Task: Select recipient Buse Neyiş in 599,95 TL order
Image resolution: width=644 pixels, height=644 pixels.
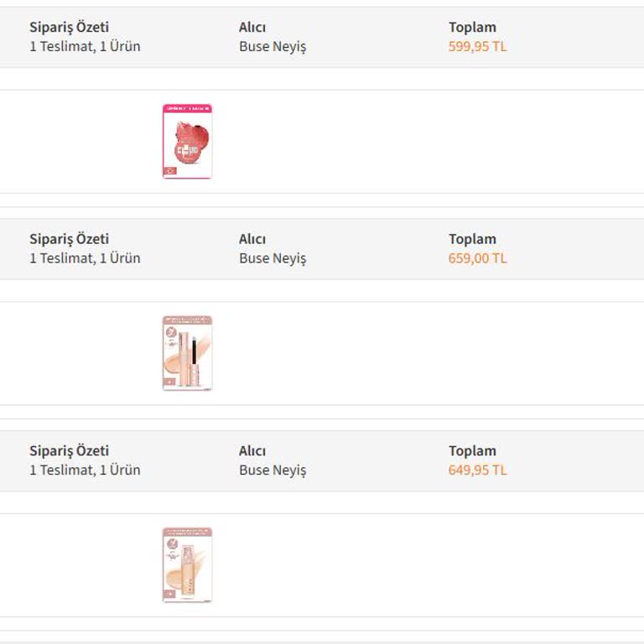Action: pos(273,47)
